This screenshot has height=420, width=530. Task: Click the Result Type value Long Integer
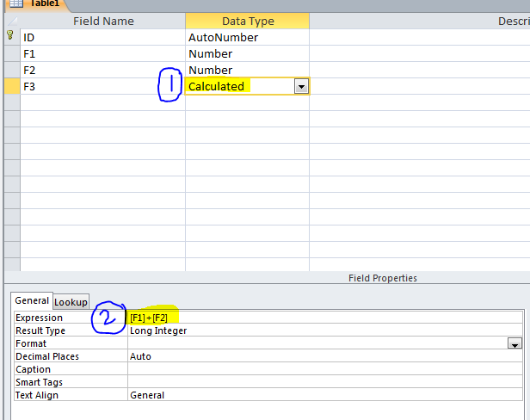point(325,330)
